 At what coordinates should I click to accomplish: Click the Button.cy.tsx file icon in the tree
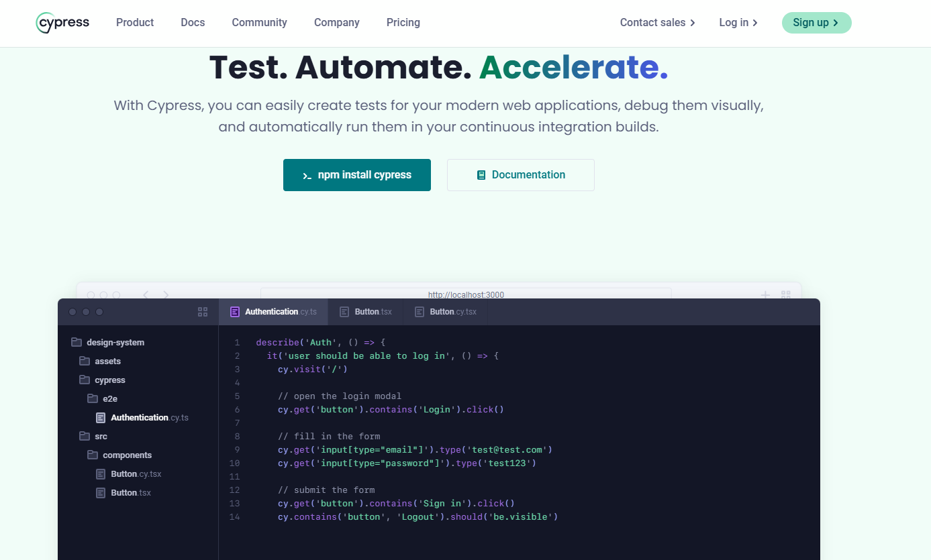[x=101, y=473]
